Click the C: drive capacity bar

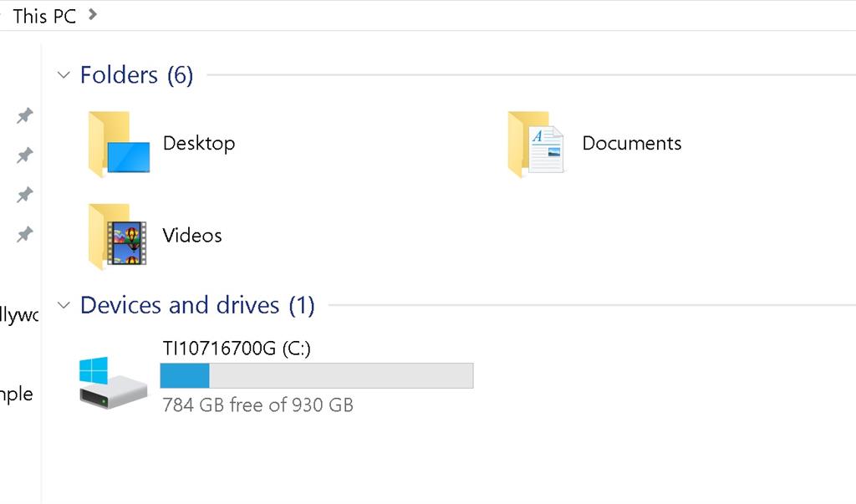point(317,376)
